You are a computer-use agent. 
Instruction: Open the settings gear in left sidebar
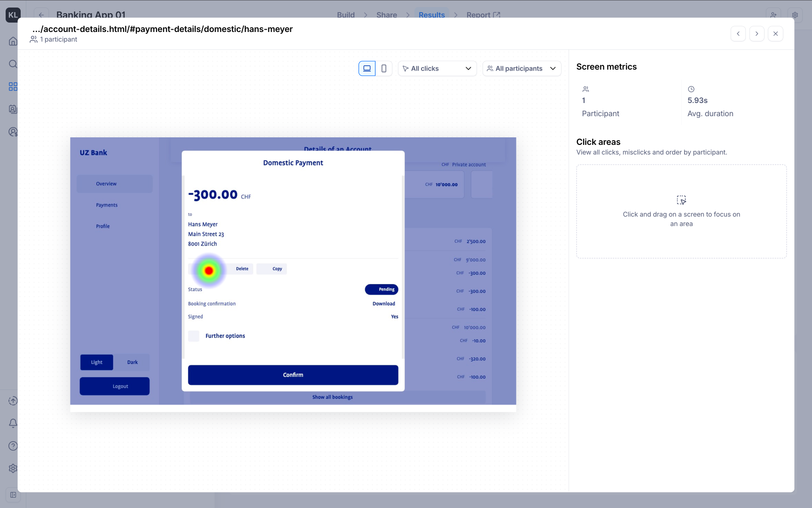[13, 468]
